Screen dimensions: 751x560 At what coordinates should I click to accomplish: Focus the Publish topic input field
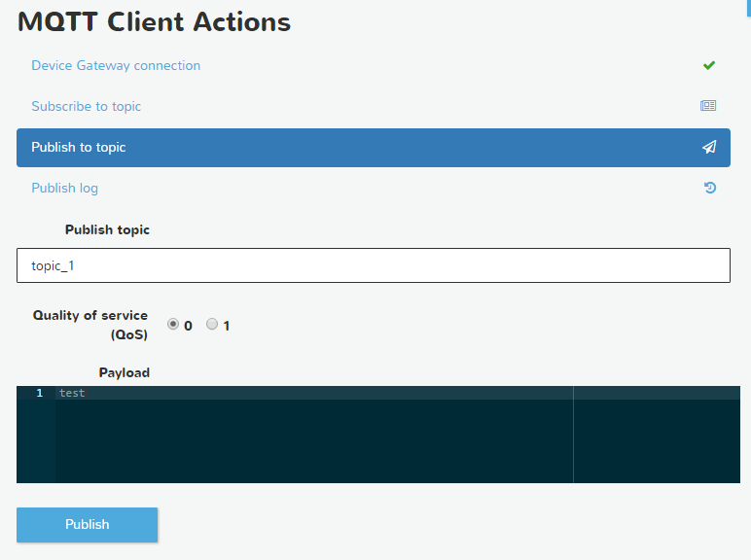tap(373, 265)
